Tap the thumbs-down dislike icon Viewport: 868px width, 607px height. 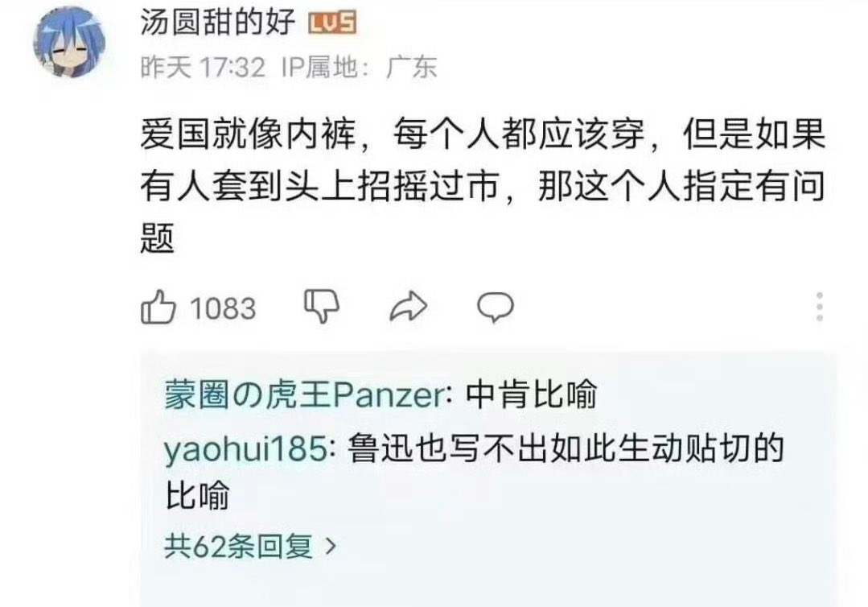322,305
